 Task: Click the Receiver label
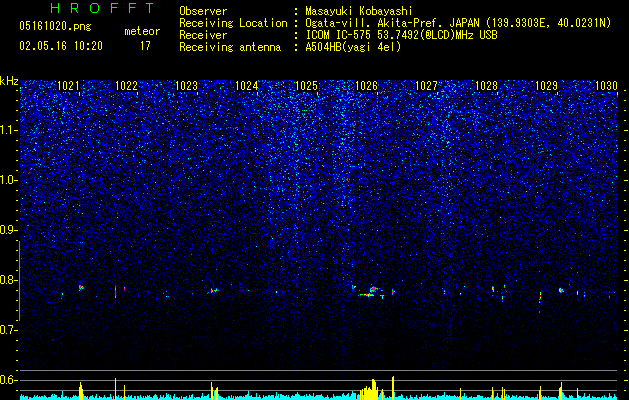[x=203, y=35]
